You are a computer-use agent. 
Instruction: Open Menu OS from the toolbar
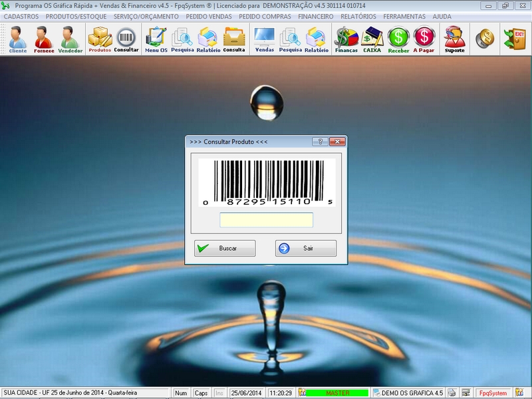156,39
